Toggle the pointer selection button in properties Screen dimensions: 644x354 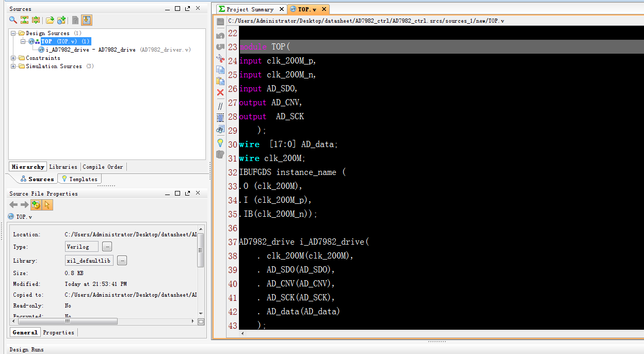tap(47, 205)
